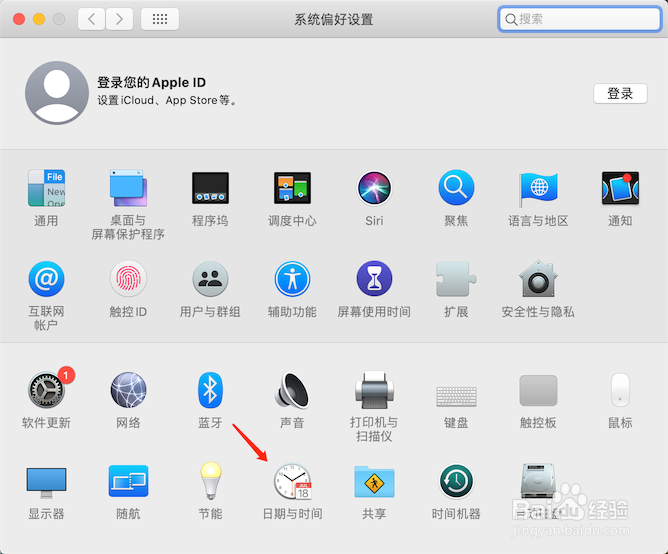668x554 pixels.
Task: Click the forward navigation arrow
Action: (119, 19)
